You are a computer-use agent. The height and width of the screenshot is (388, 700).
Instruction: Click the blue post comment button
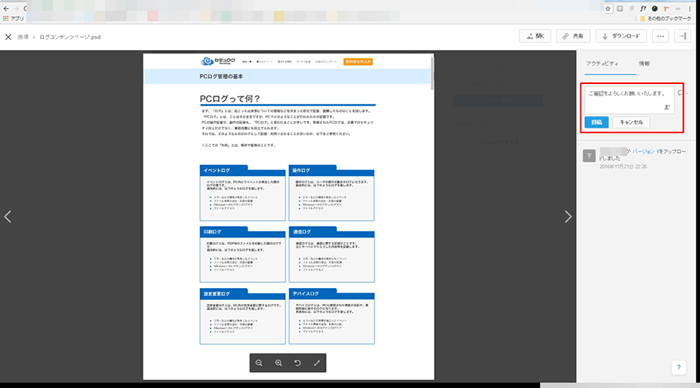pyautogui.click(x=596, y=122)
